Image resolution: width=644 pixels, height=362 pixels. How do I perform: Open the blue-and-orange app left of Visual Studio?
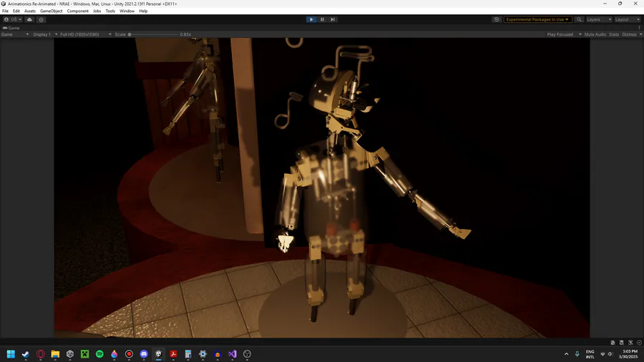point(218,354)
